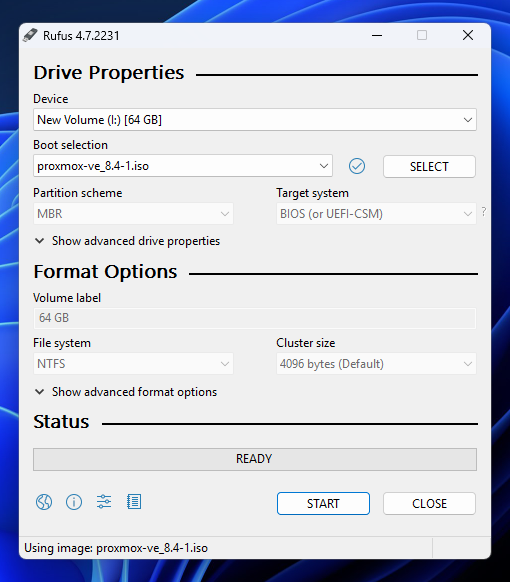The height and width of the screenshot is (582, 510).
Task: Expand Show advanced drive properties
Action: pyautogui.click(x=127, y=241)
